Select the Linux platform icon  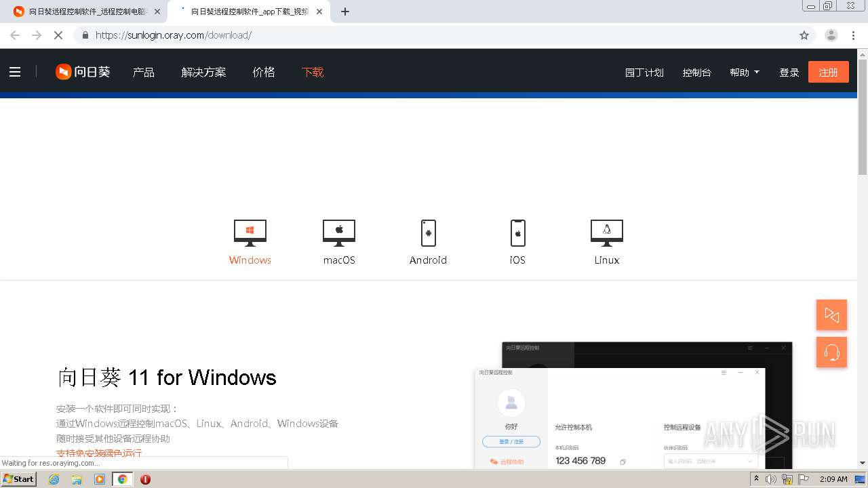[x=607, y=233]
